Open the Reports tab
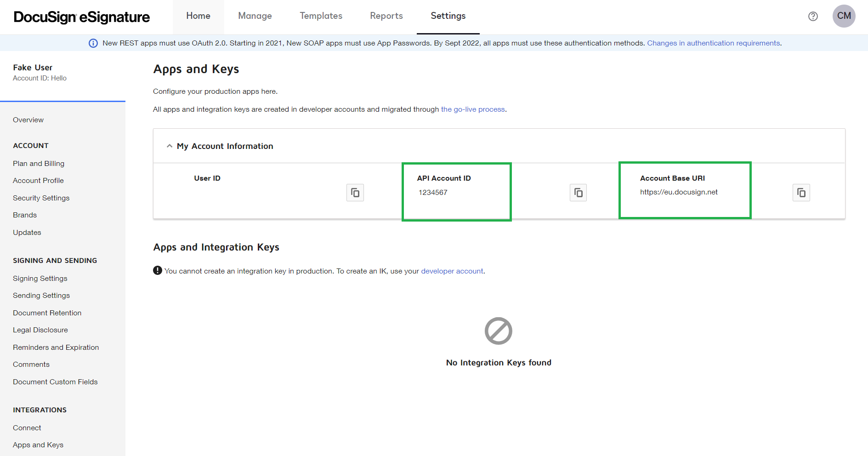The width and height of the screenshot is (868, 456). tap(386, 16)
